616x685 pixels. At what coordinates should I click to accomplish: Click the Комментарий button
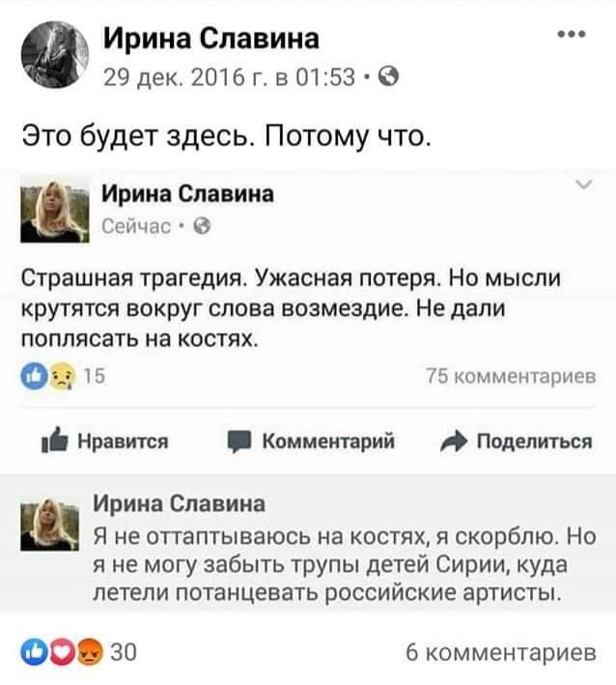[311, 442]
